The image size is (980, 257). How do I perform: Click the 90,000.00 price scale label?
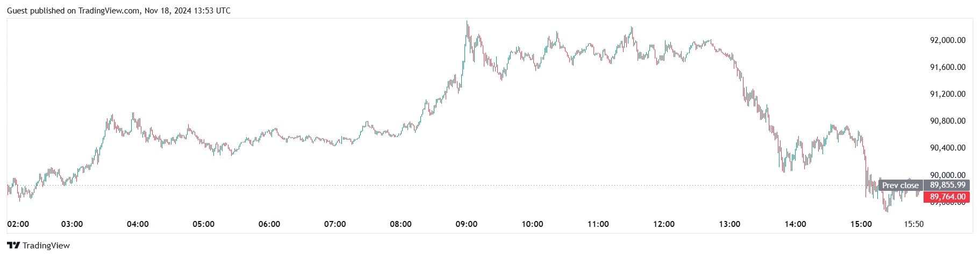(x=947, y=175)
